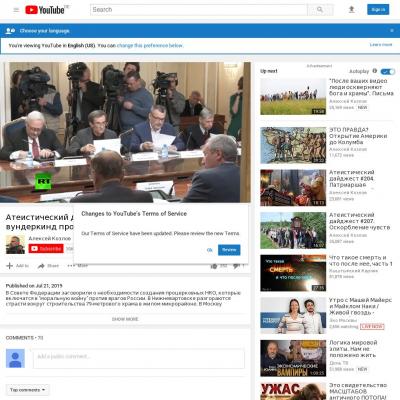Open the hamburger guide menu

click(x=16, y=10)
